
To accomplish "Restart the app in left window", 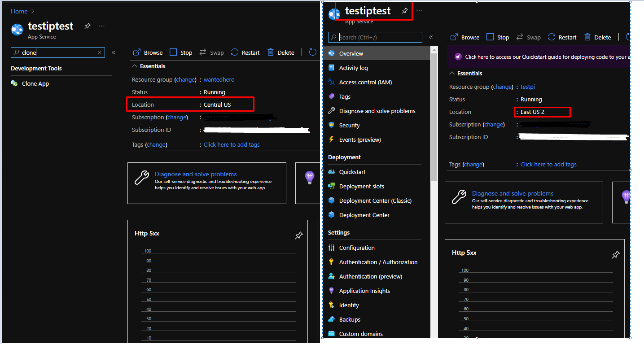I will (x=245, y=52).
